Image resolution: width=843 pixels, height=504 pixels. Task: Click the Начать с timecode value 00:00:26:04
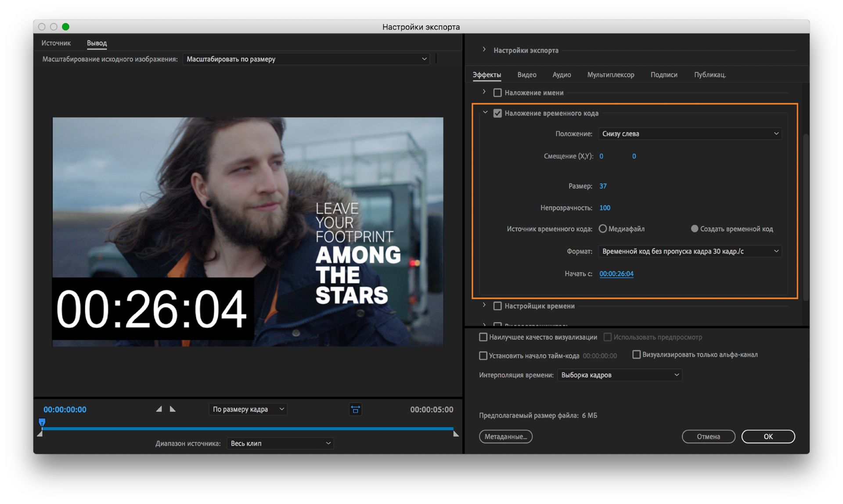[616, 274]
